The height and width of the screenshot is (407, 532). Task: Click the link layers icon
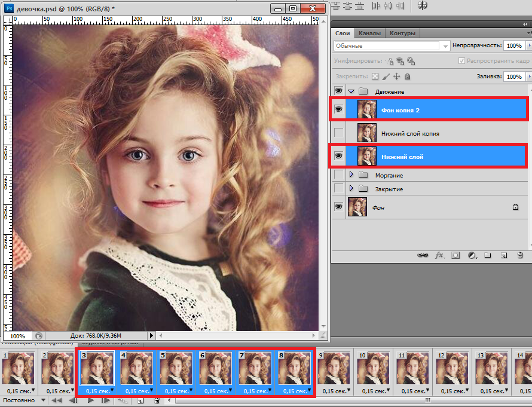(x=423, y=255)
